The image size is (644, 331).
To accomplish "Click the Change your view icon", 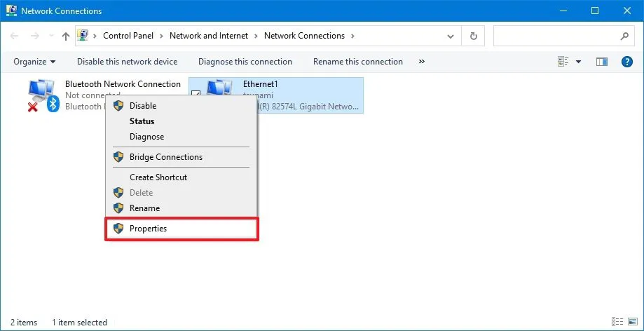I will tap(563, 62).
